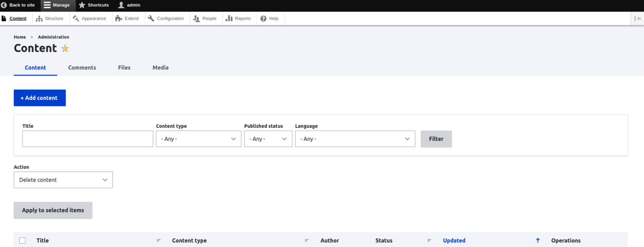The width and height of the screenshot is (644, 247).
Task: Click the Help question-mark icon
Action: pos(263,19)
